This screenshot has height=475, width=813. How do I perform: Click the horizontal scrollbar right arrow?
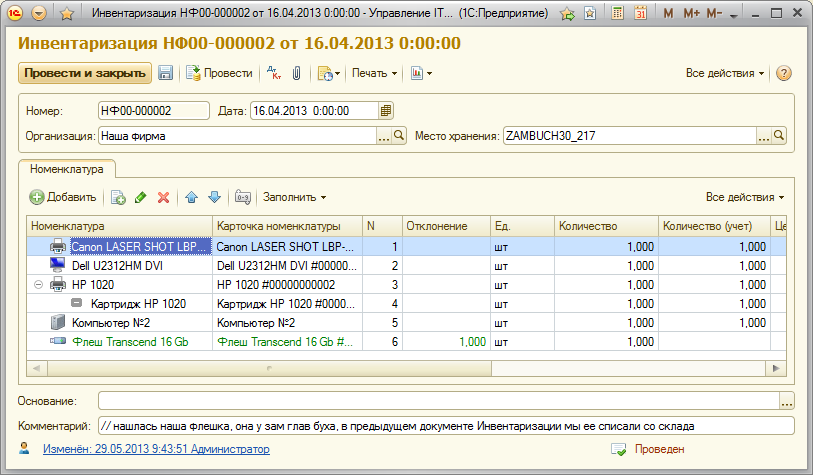click(x=776, y=368)
